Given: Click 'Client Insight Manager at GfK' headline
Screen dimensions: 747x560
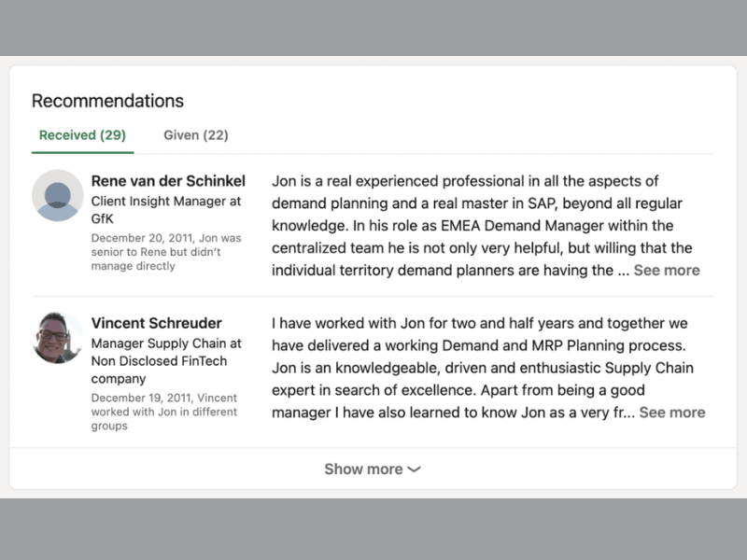Looking at the screenshot, I should pos(166,210).
